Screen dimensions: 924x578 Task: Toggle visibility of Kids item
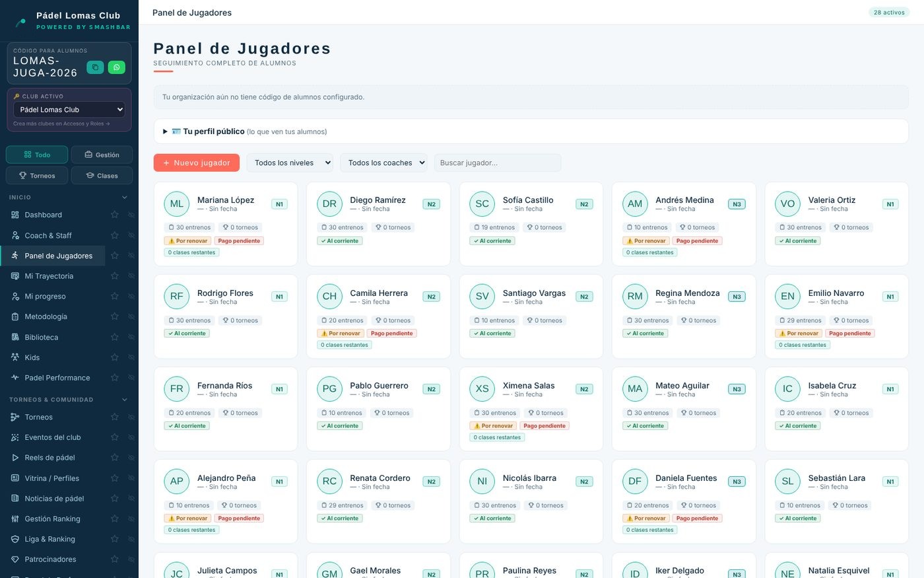point(131,357)
